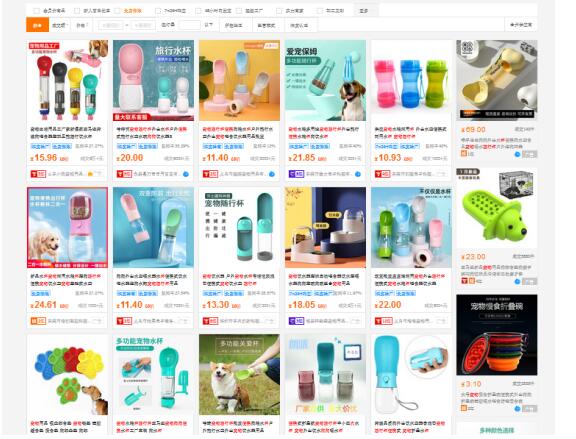The height and width of the screenshot is (439, 576).
Task: Click blue chat icon beside ¥23.00 sidebar item
Action: (x=517, y=281)
